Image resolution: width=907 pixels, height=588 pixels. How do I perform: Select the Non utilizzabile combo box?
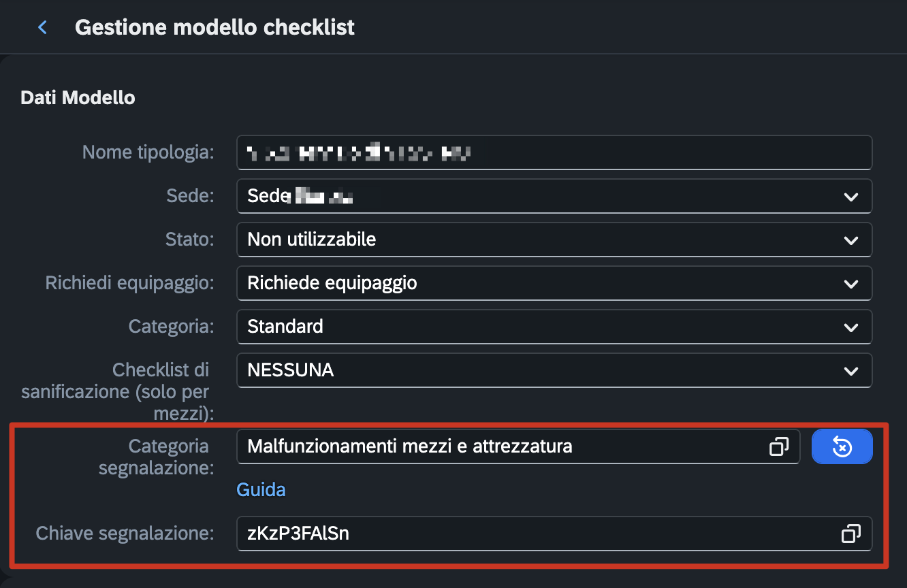(554, 240)
